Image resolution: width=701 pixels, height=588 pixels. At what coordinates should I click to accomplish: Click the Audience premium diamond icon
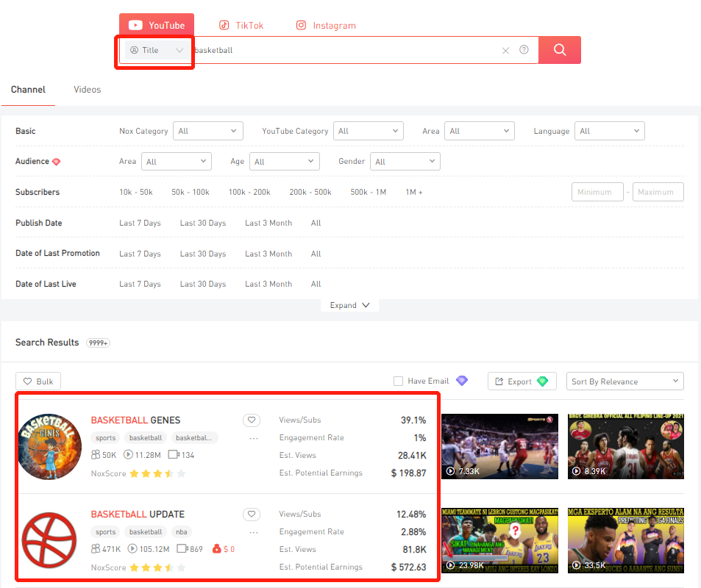point(57,162)
